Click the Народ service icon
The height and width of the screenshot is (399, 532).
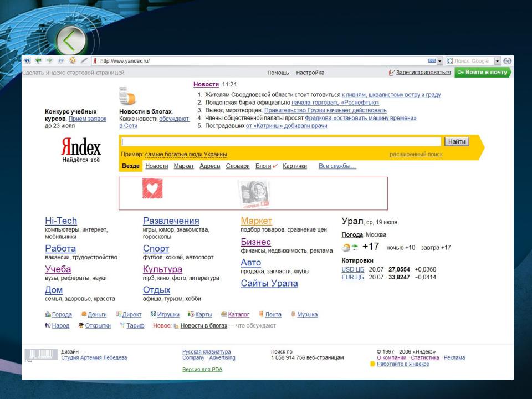point(48,325)
